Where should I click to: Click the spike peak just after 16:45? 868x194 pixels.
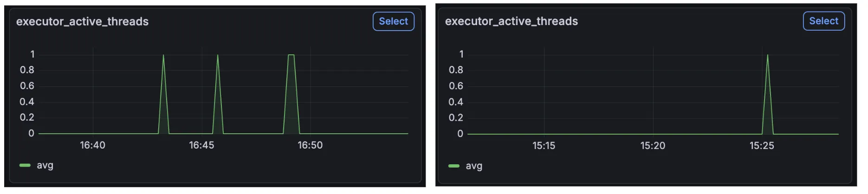[218, 55]
